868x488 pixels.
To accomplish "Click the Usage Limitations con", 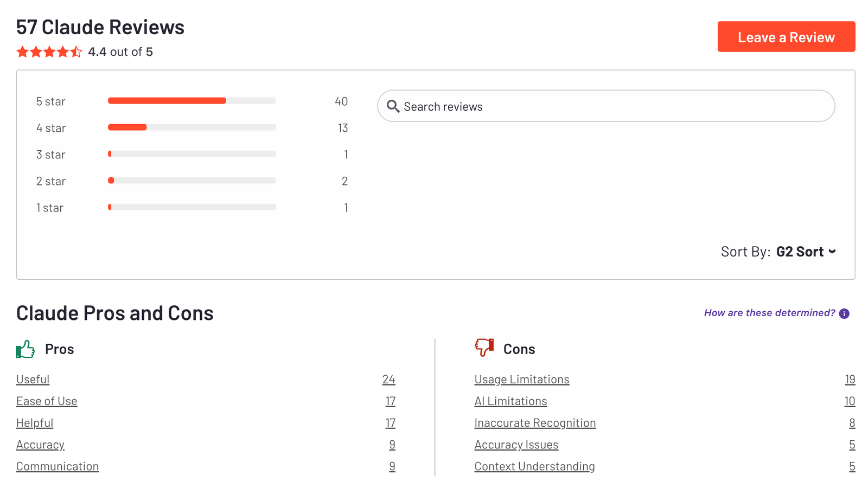I will point(521,380).
